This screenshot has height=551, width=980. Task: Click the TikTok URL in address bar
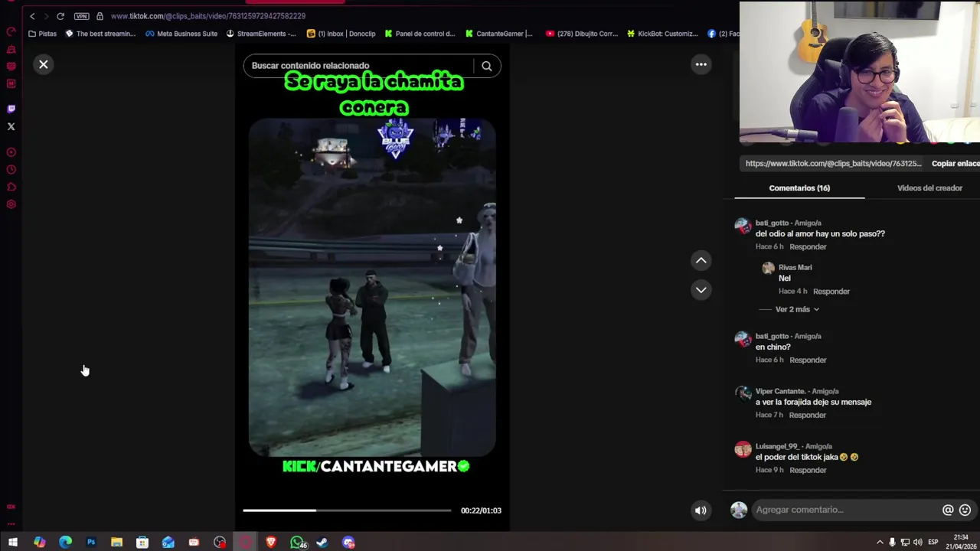[207, 16]
